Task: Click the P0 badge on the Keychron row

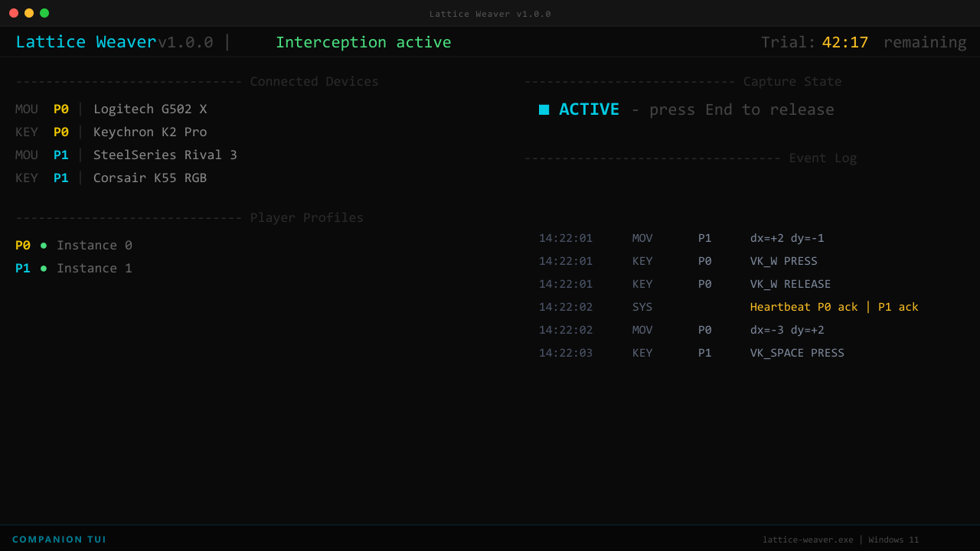Action: 61,132
